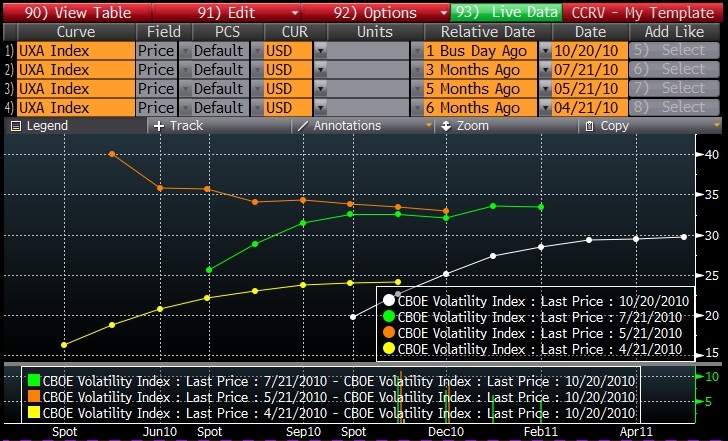The image size is (728, 441).
Task: Click the 40 y-axis value
Action: click(x=712, y=155)
